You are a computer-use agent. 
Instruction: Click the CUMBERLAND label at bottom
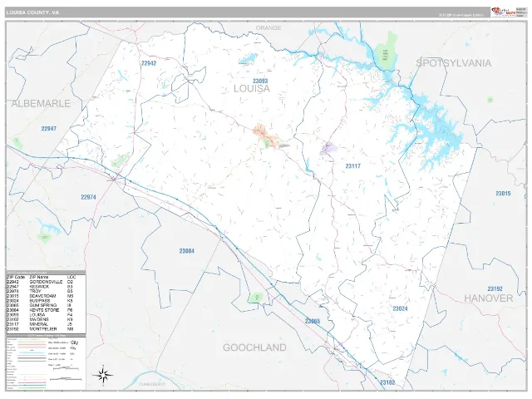click(152, 384)
